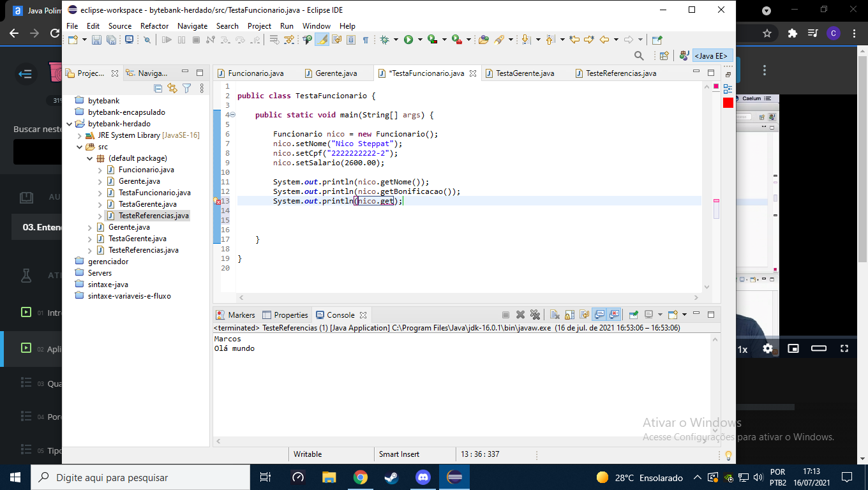Click the Save All toolbar icon
This screenshot has width=868, height=490.
(x=111, y=40)
